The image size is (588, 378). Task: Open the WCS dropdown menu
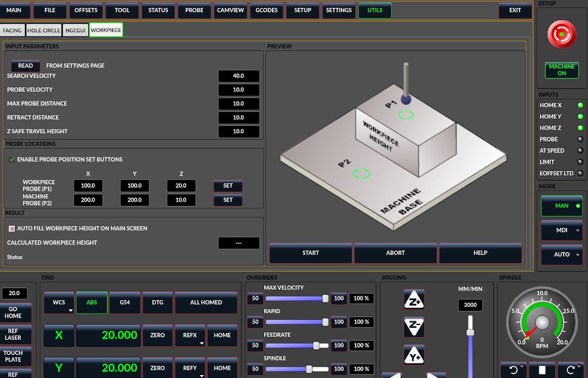coord(59,302)
